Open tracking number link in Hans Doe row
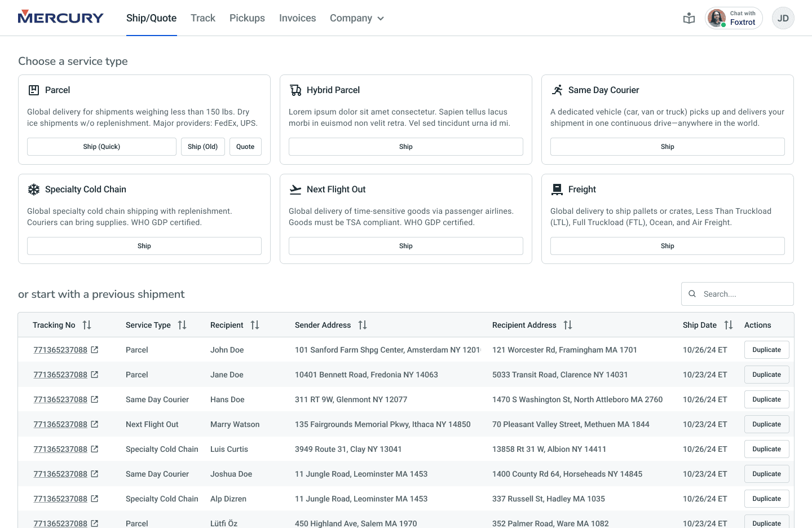The image size is (812, 528). 60,399
